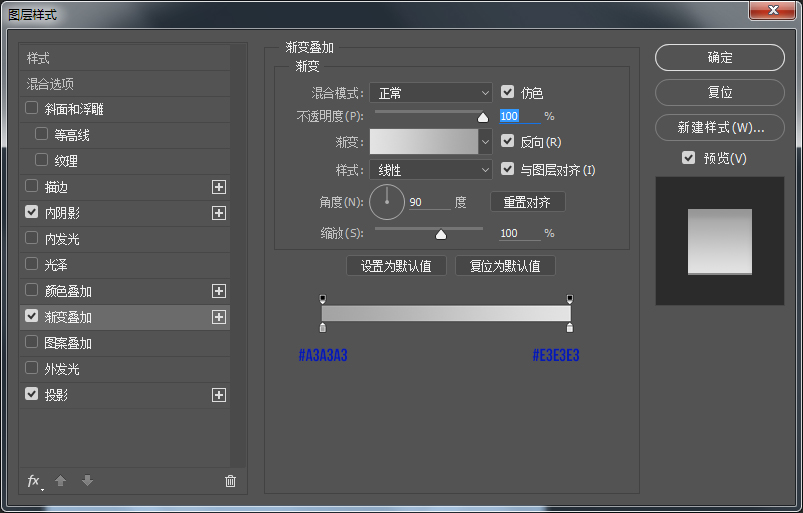Toggle the 反向(R) reverse checkbox

508,141
